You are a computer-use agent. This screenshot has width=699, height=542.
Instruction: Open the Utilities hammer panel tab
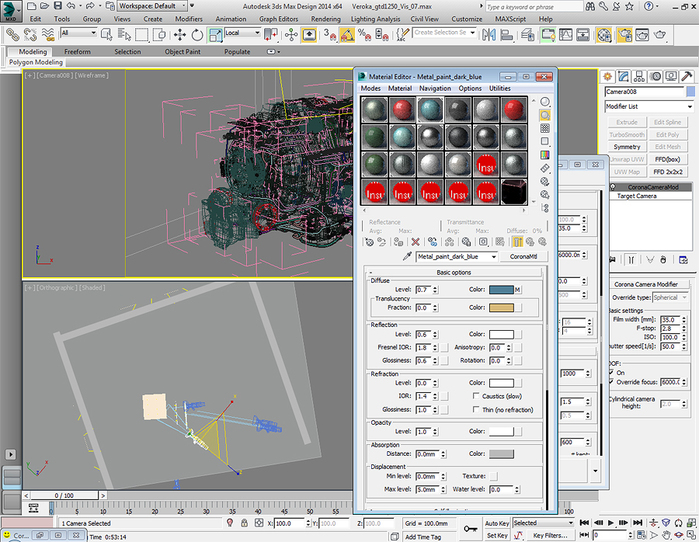click(x=687, y=77)
